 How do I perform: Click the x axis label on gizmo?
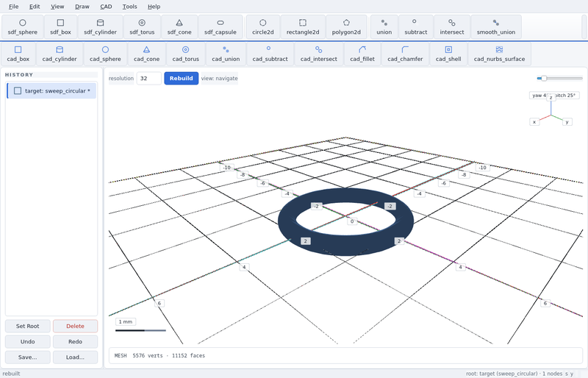tap(534, 121)
